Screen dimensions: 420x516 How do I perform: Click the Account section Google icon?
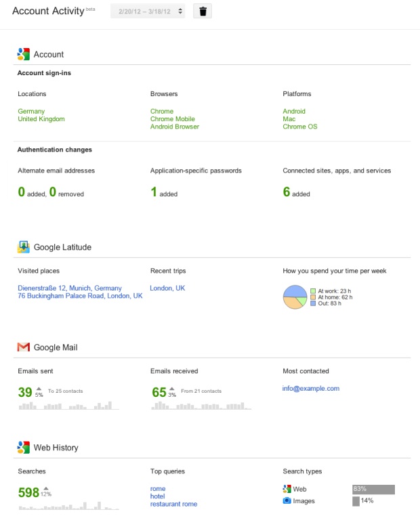[23, 54]
